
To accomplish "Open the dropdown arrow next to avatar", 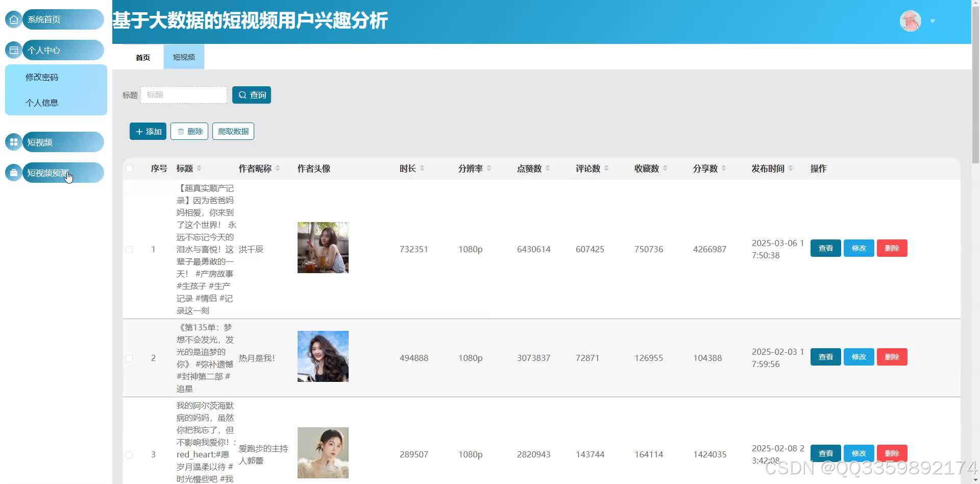I will (933, 21).
